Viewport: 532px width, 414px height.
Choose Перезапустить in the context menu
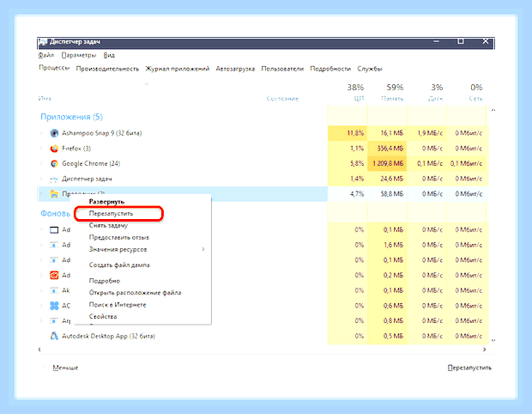point(111,214)
